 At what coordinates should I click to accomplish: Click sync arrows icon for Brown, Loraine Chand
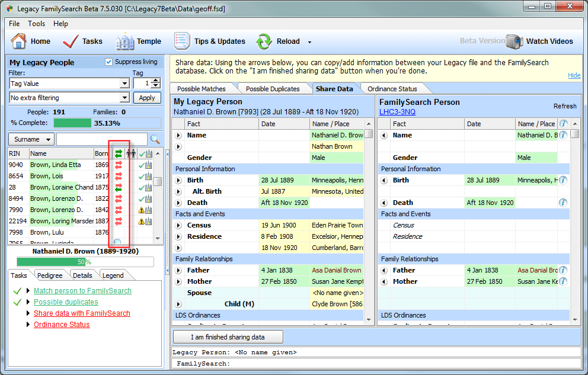(x=119, y=187)
